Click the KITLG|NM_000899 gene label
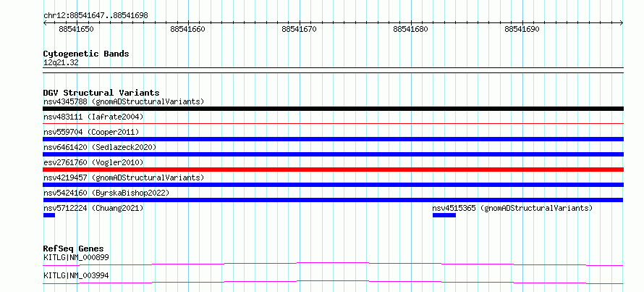 pos(76,257)
